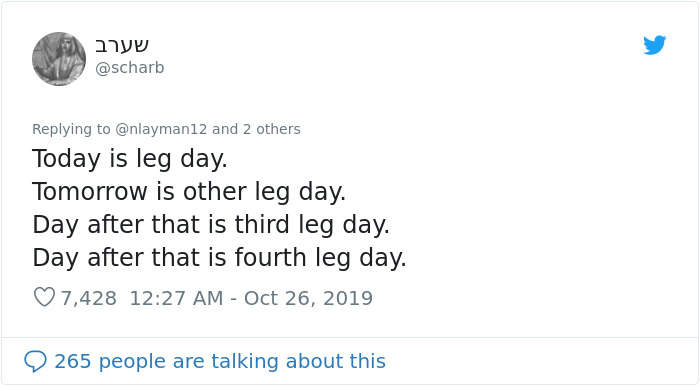700x386 pixels.
Task: Open the round grayscale profile avatar
Action: click(x=59, y=58)
